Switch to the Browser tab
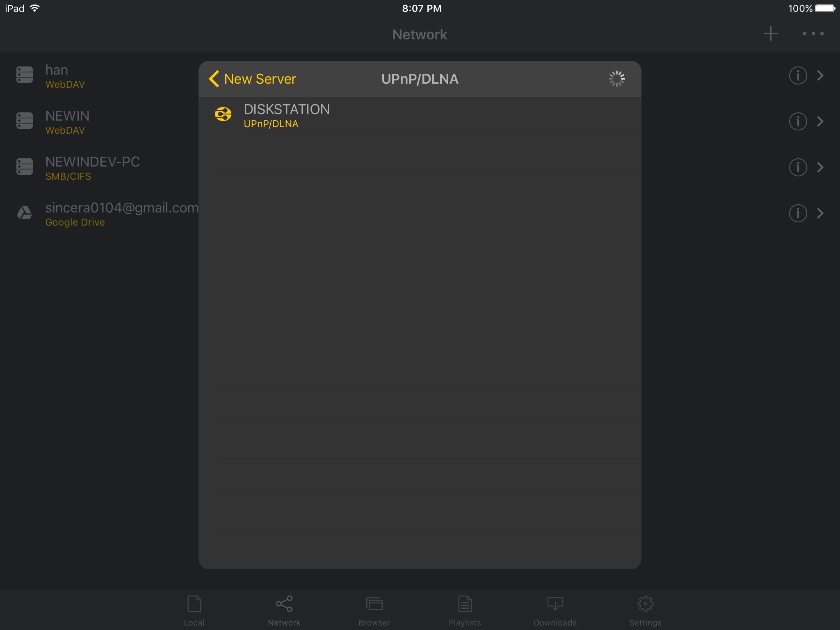Image resolution: width=840 pixels, height=630 pixels. [x=374, y=611]
